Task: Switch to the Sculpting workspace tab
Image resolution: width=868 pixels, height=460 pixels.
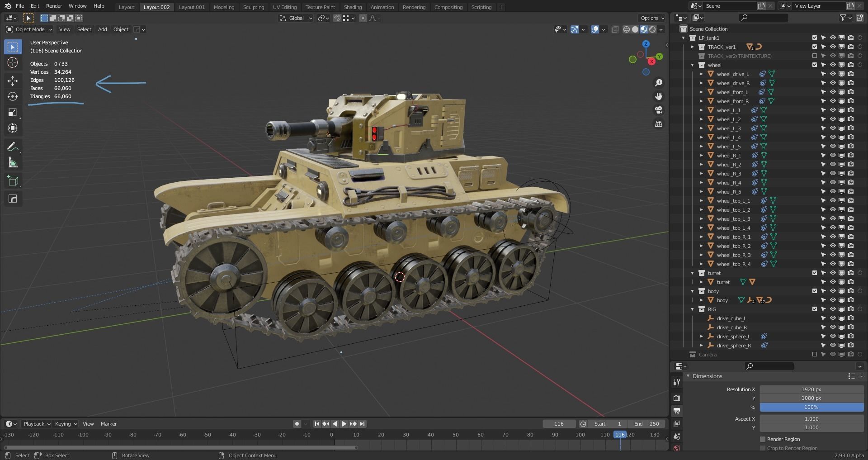Action: coord(254,7)
